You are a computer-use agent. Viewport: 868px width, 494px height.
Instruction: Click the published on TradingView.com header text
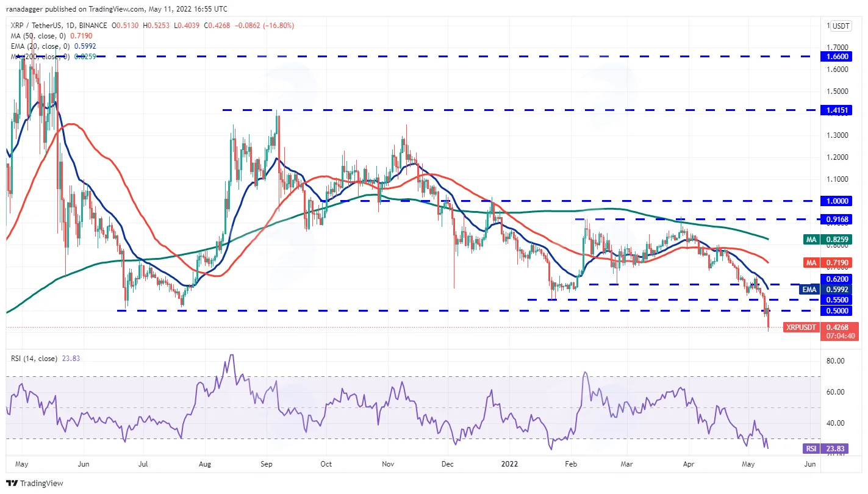pos(117,9)
